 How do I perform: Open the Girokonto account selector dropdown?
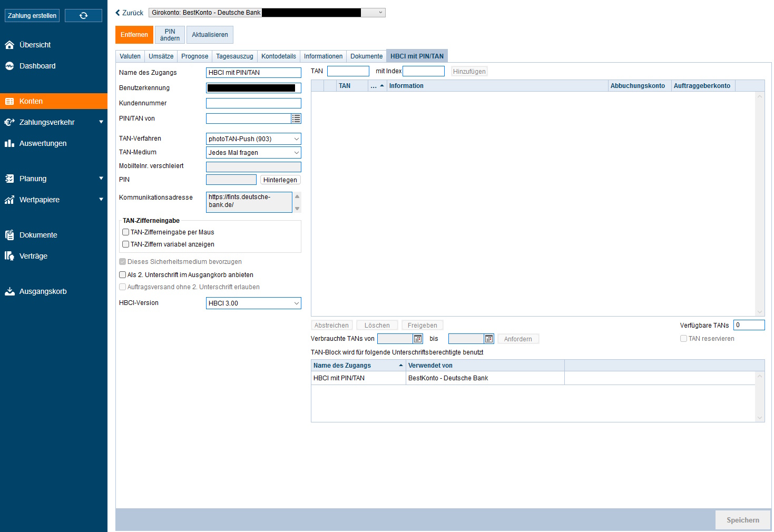(x=380, y=13)
